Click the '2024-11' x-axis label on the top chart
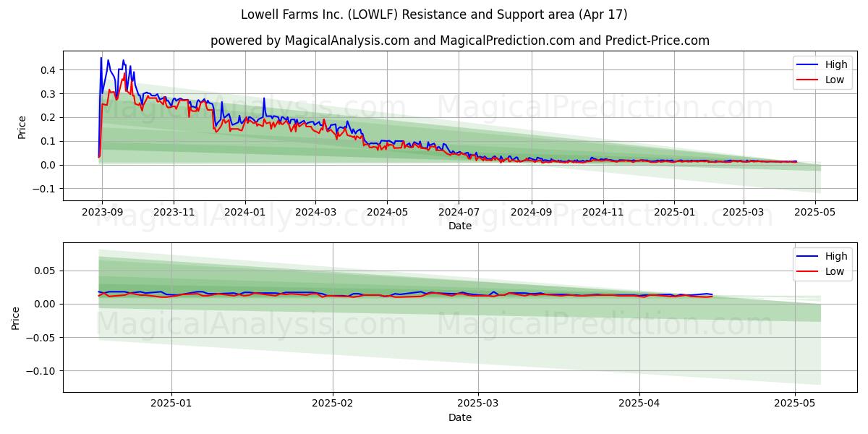The height and width of the screenshot is (434, 868). click(x=603, y=213)
